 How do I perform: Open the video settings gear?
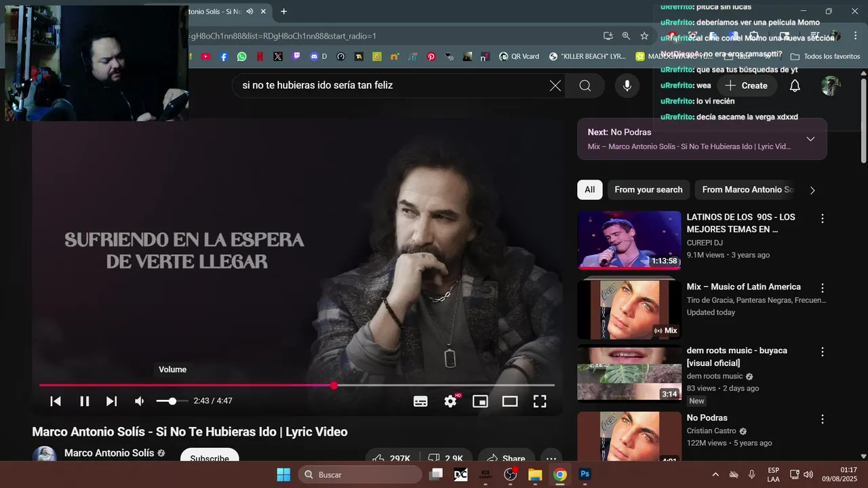450,401
